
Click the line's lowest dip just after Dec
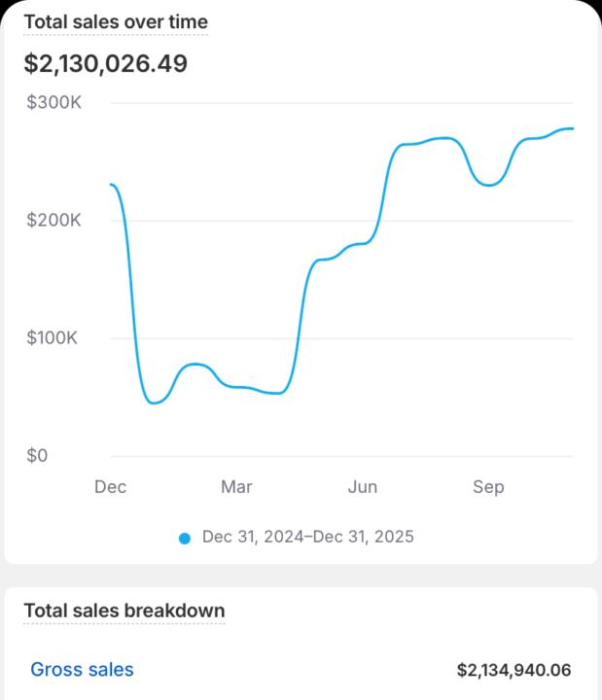(154, 402)
